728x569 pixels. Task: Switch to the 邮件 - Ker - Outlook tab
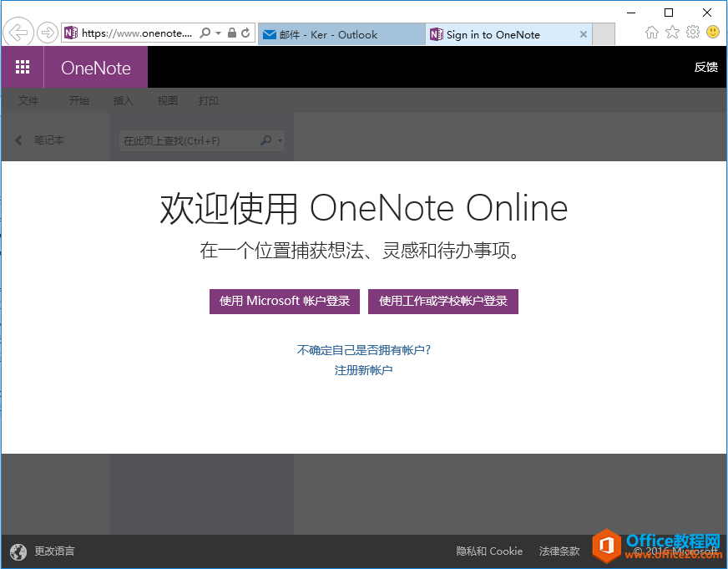(334, 34)
